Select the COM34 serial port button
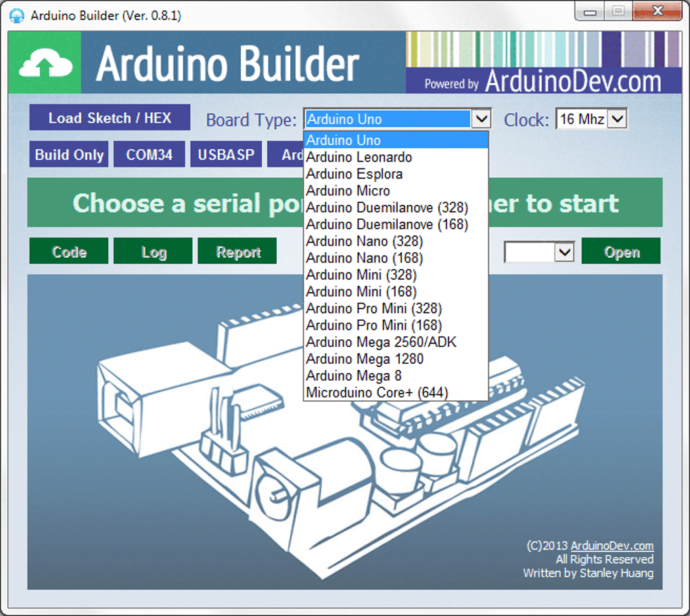The height and width of the screenshot is (616, 690). pos(149,154)
